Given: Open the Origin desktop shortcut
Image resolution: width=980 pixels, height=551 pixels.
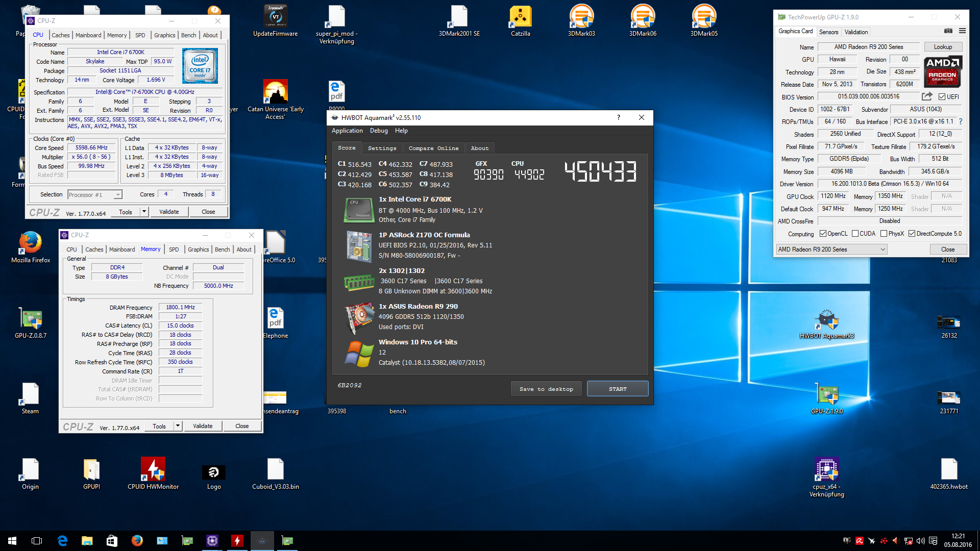Looking at the screenshot, I should (30, 473).
